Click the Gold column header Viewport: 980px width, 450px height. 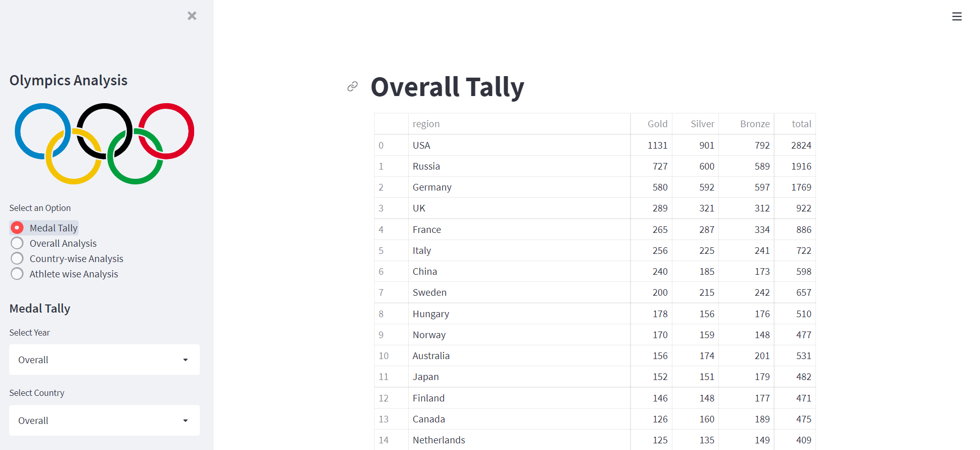coord(657,124)
